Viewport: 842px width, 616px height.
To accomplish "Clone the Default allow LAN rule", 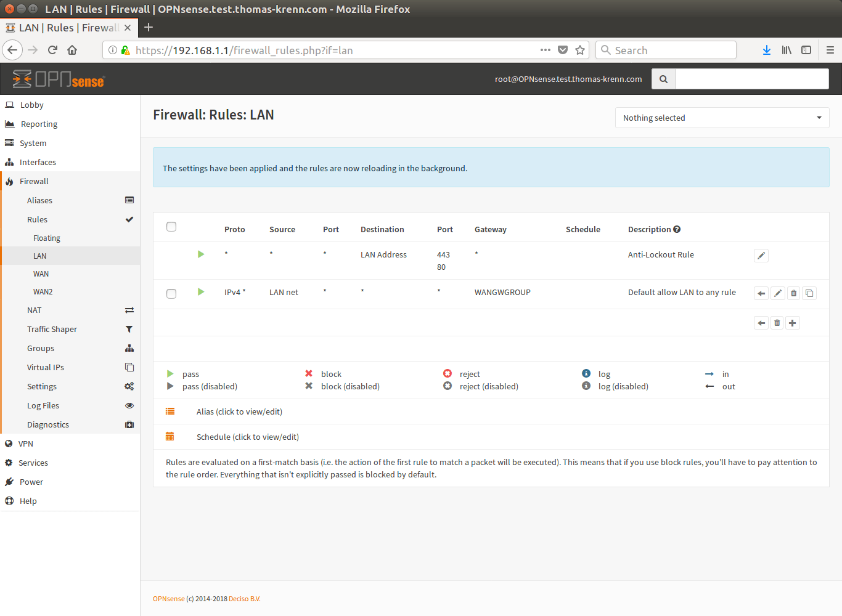I will (x=809, y=293).
